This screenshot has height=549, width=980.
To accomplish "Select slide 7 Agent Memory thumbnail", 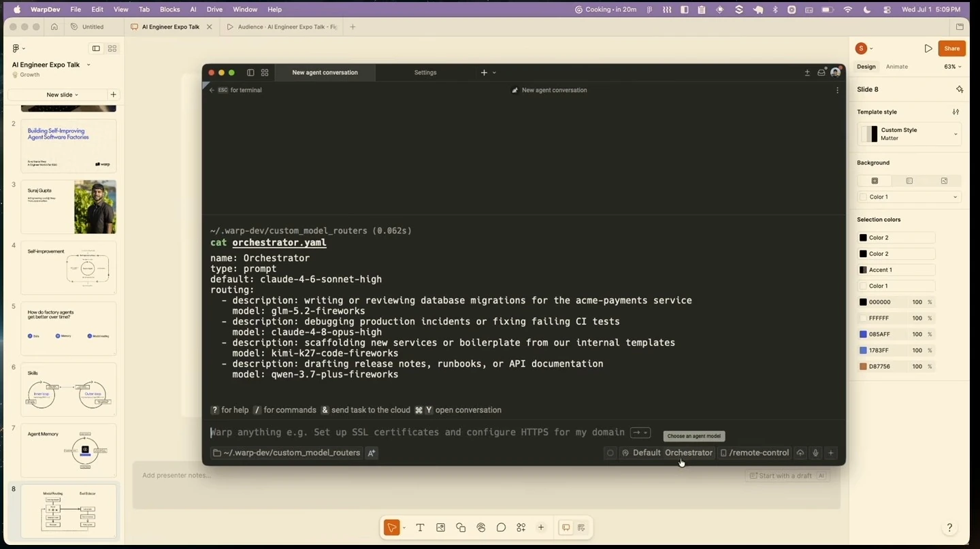I will (68, 450).
